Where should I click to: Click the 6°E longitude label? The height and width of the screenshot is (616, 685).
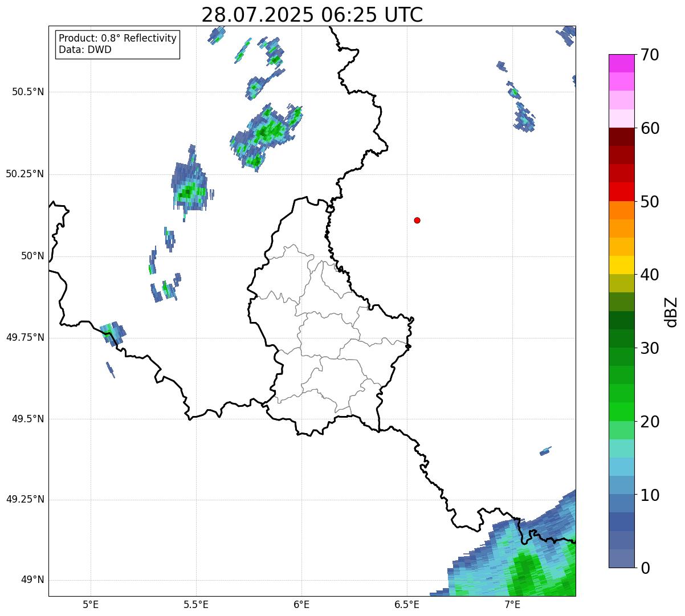pyautogui.click(x=301, y=604)
